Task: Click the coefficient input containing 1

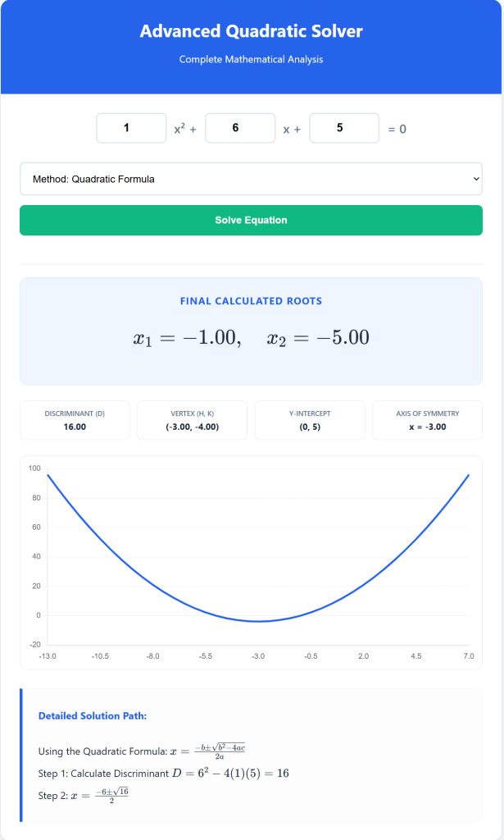Action: 131,128
